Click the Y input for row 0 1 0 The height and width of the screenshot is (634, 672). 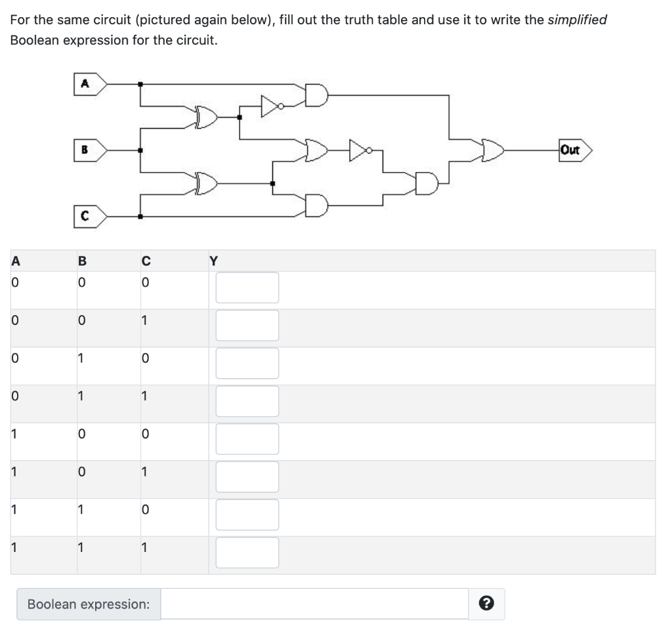pyautogui.click(x=247, y=363)
